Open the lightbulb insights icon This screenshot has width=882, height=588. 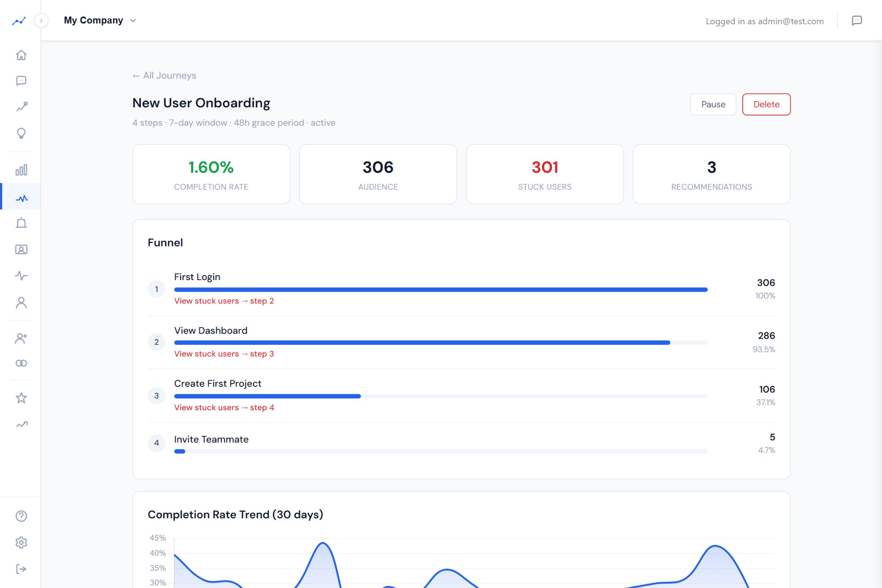pyautogui.click(x=21, y=133)
